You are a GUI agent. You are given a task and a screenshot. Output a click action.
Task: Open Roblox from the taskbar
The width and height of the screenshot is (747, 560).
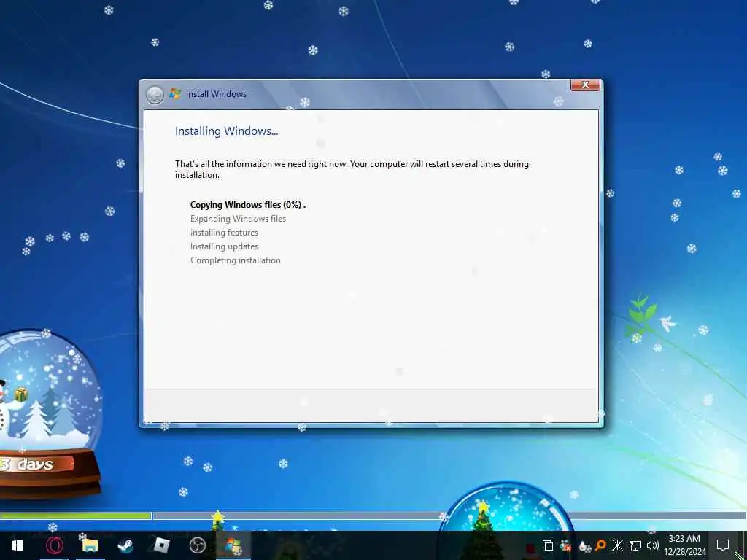point(161,545)
